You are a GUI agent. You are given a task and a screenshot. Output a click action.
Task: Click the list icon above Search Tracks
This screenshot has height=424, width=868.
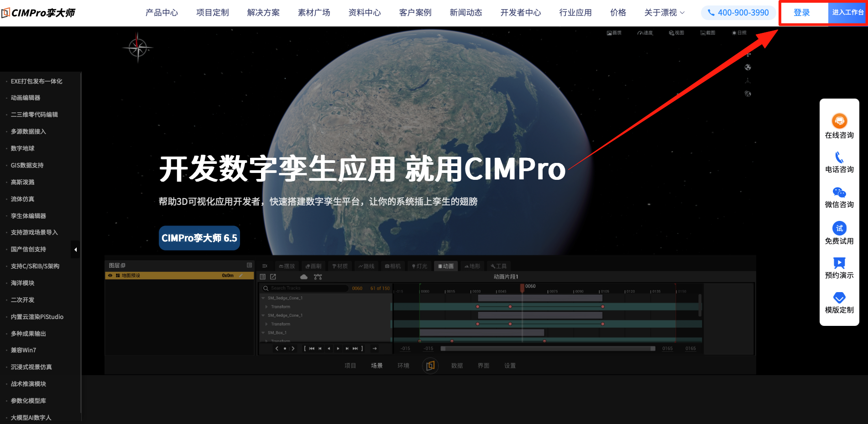(x=263, y=277)
